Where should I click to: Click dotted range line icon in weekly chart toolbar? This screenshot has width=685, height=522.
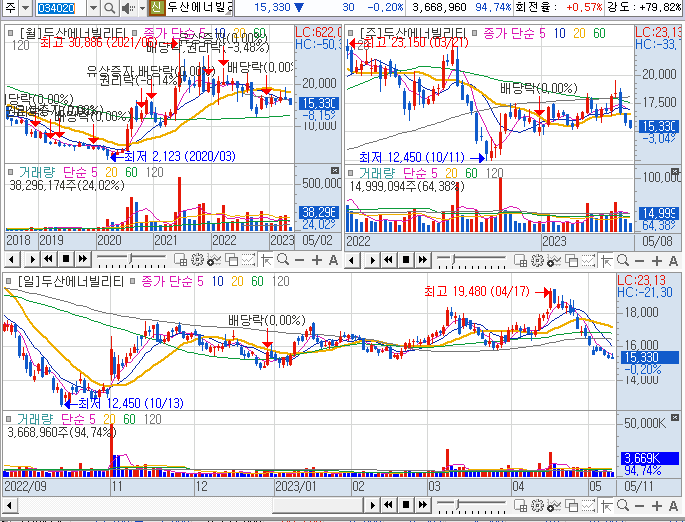(588, 261)
